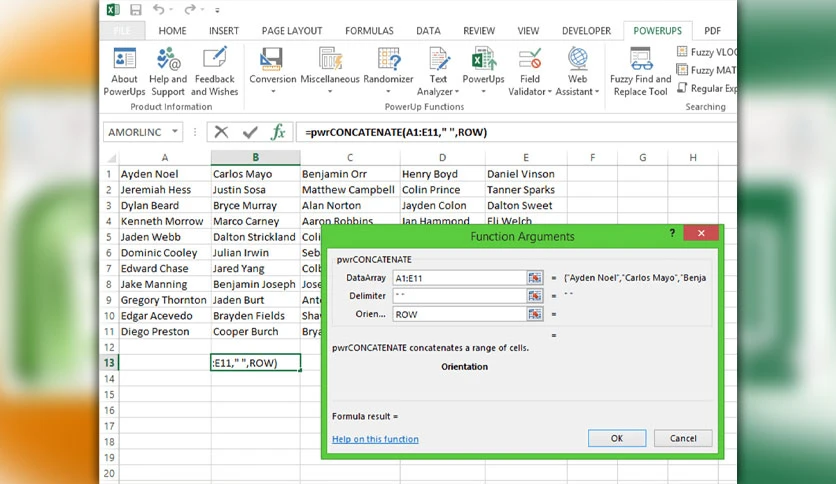Viewport: 836px width, 484px height.
Task: Open Help on this function link
Action: pos(375,439)
